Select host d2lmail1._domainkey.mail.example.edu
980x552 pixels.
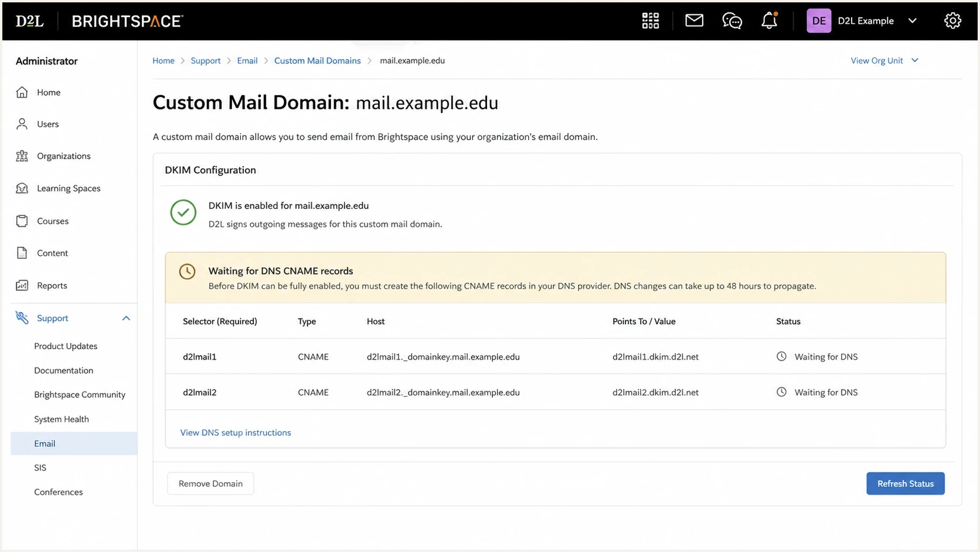[x=443, y=357]
